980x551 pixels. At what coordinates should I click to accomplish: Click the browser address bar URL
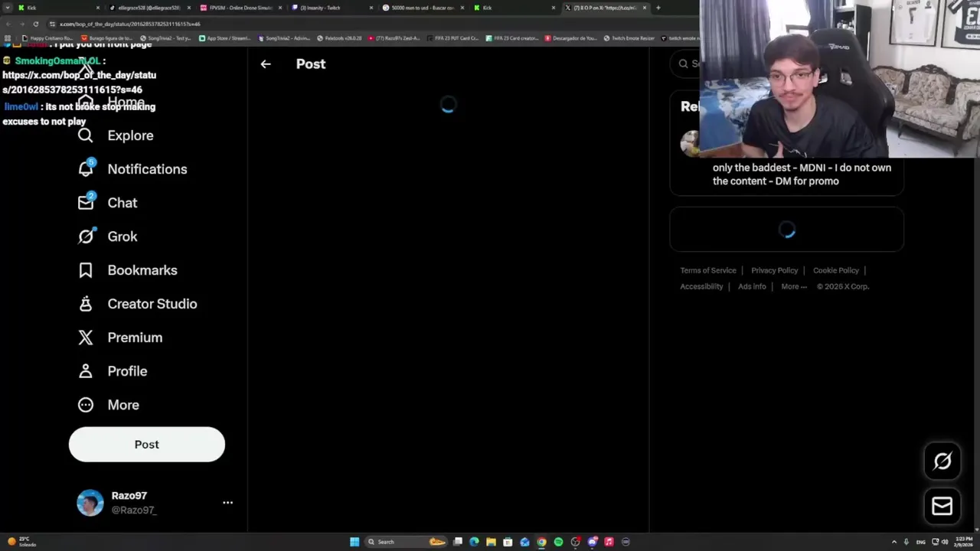(x=130, y=24)
